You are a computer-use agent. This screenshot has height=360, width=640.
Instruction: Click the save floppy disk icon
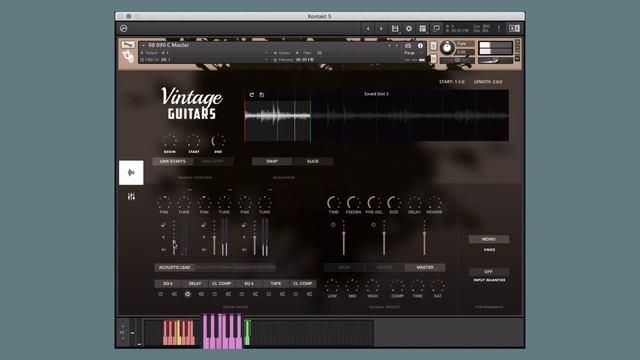tap(395, 28)
